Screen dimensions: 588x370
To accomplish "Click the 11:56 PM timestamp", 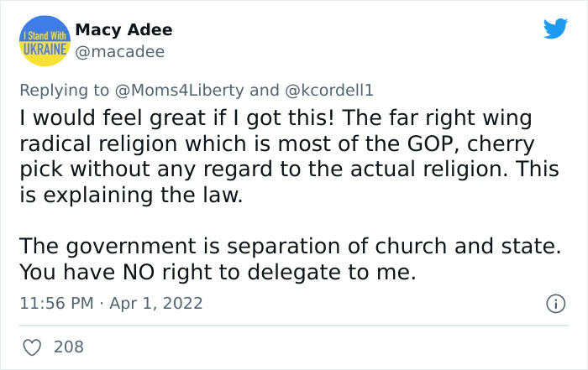I will tap(56, 303).
